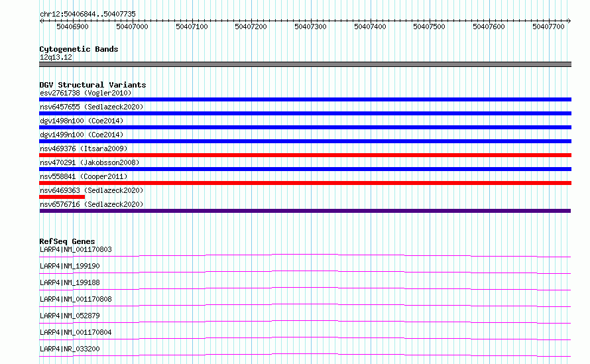Click ruler position 50407100
The width and height of the screenshot is (590, 364).
(192, 27)
